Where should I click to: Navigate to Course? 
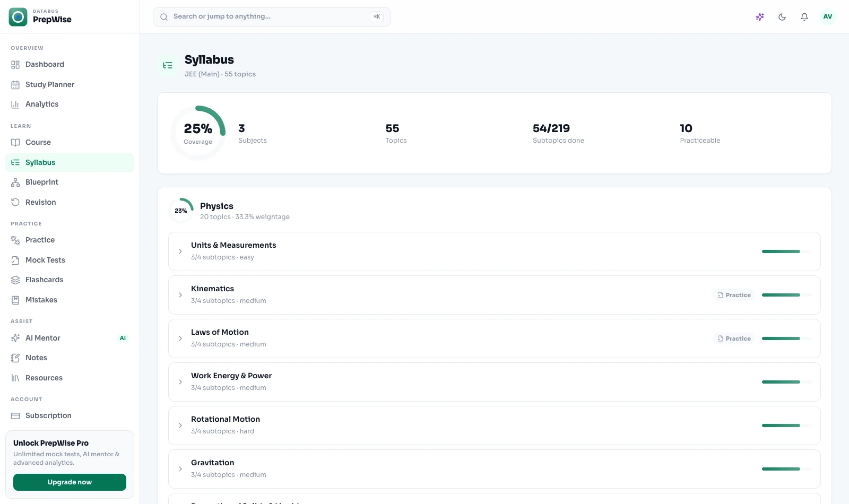click(x=70, y=143)
